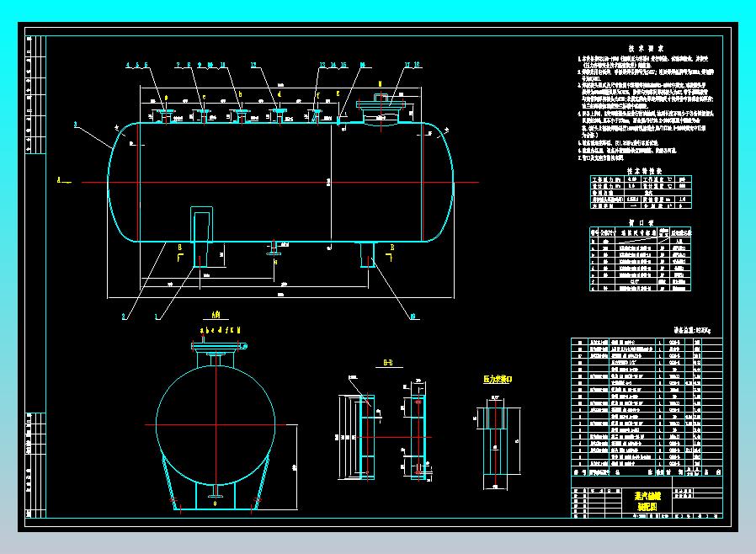Click part balloon number 12
The width and height of the screenshot is (756, 554).
click(x=253, y=65)
